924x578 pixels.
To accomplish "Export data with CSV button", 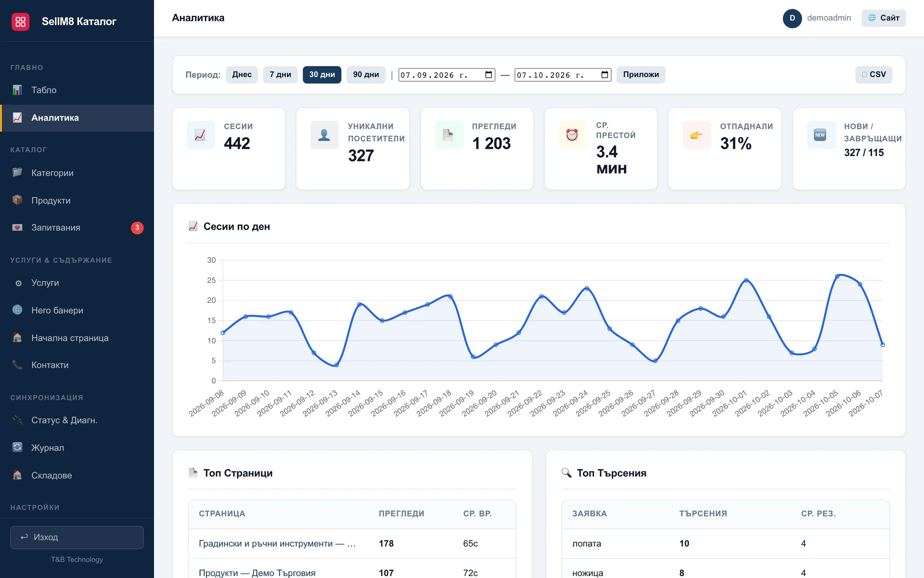I will [874, 75].
